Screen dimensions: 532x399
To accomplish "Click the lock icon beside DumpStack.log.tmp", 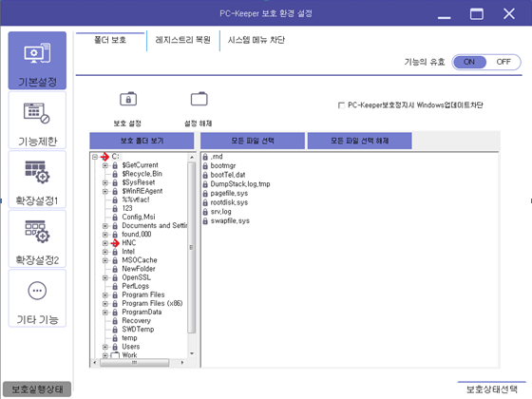I will pyautogui.click(x=205, y=184).
